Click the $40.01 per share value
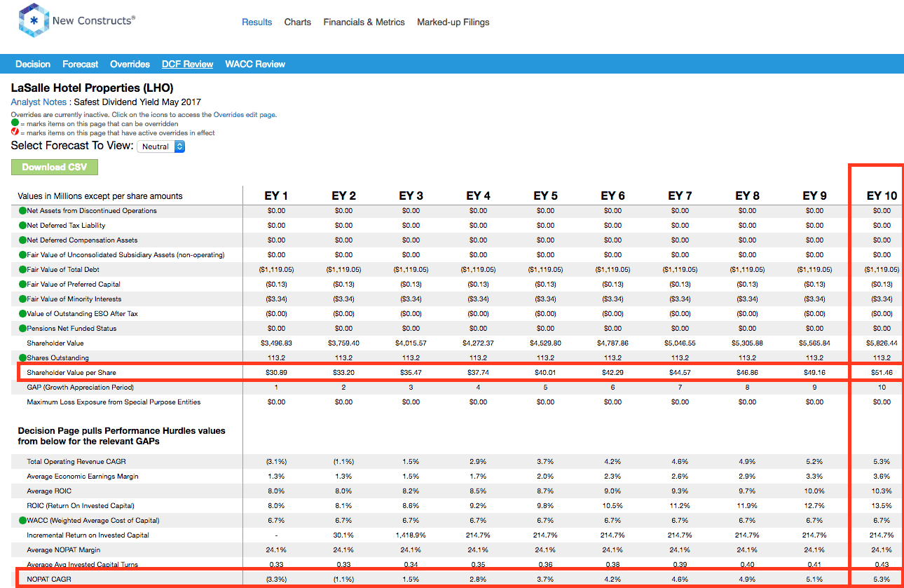The height and width of the screenshot is (588, 904). point(545,372)
